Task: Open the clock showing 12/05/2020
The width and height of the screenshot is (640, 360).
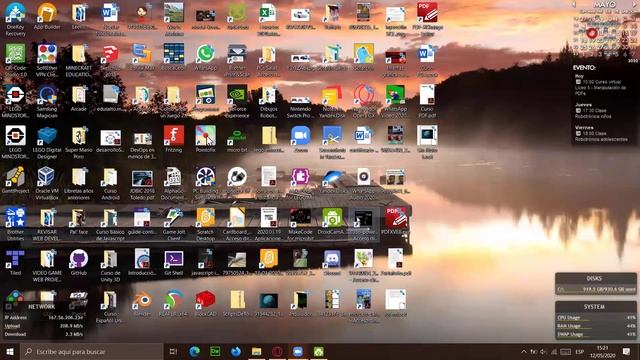Action: 602,351
